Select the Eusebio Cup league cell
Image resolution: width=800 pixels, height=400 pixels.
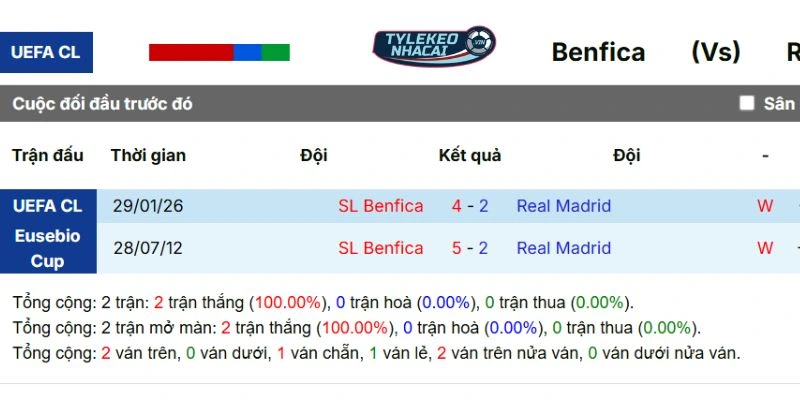point(48,248)
